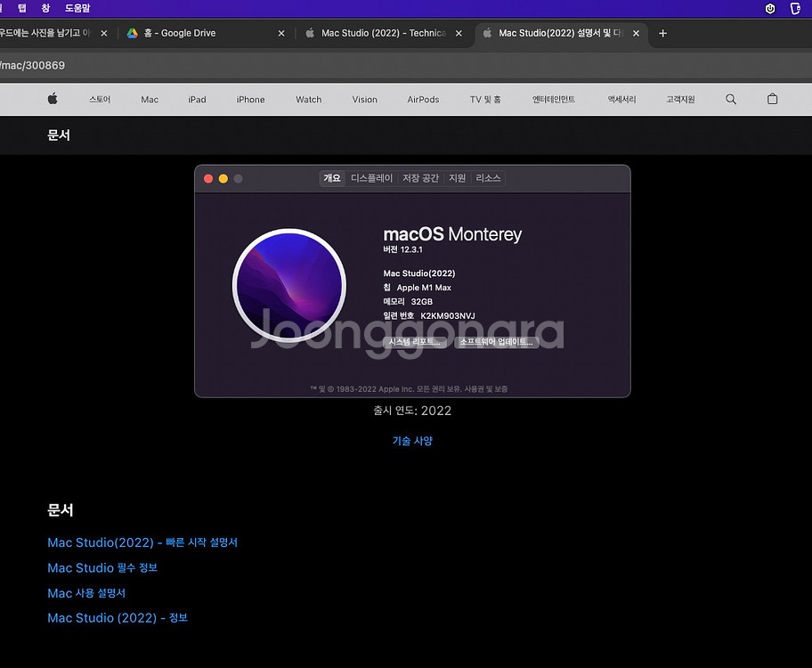Open Mac Studio(2022) - 빠른 시작 설명서 link
The height and width of the screenshot is (668, 812).
tap(142, 542)
